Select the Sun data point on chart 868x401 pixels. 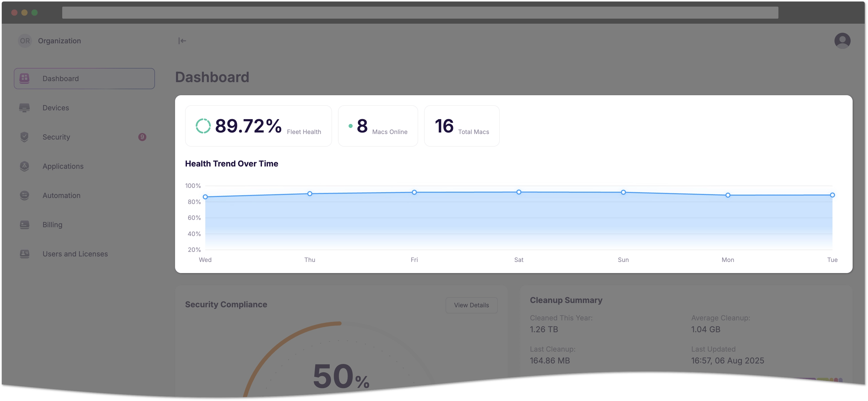(x=623, y=192)
